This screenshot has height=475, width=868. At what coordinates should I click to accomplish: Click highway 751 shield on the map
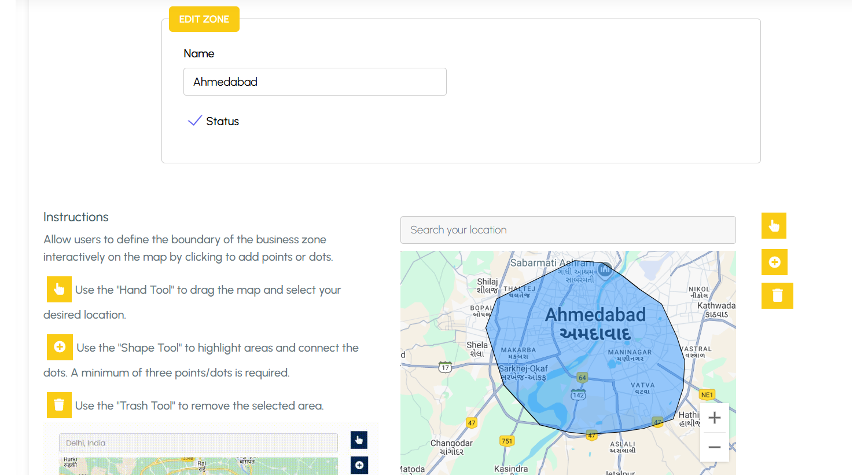click(507, 441)
